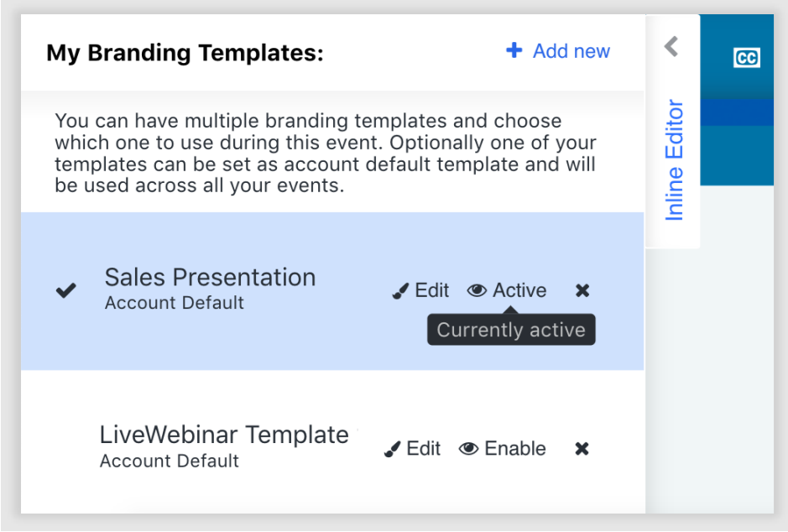Click paintbrush icon for LiveWebinar Template
The image size is (788, 532).
(392, 450)
